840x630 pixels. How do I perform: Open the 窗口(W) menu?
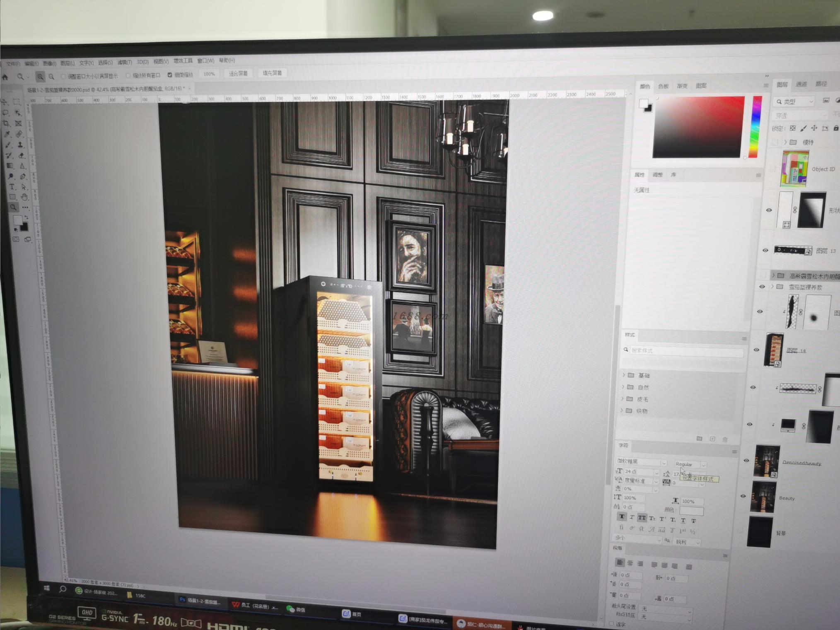205,60
